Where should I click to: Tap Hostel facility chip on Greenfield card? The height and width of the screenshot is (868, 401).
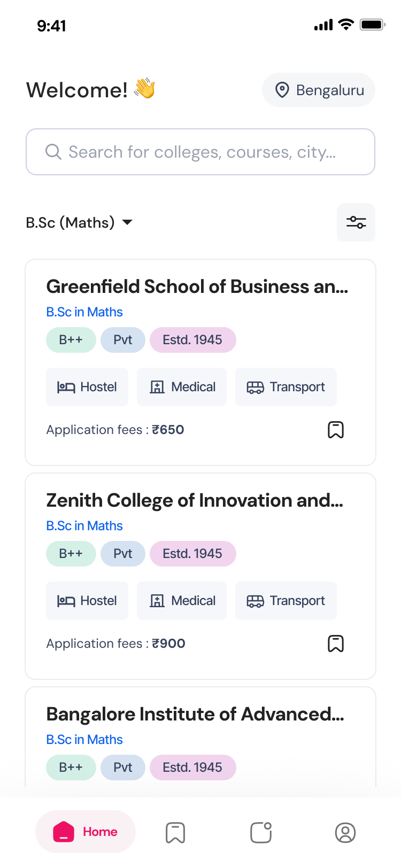[x=87, y=387]
